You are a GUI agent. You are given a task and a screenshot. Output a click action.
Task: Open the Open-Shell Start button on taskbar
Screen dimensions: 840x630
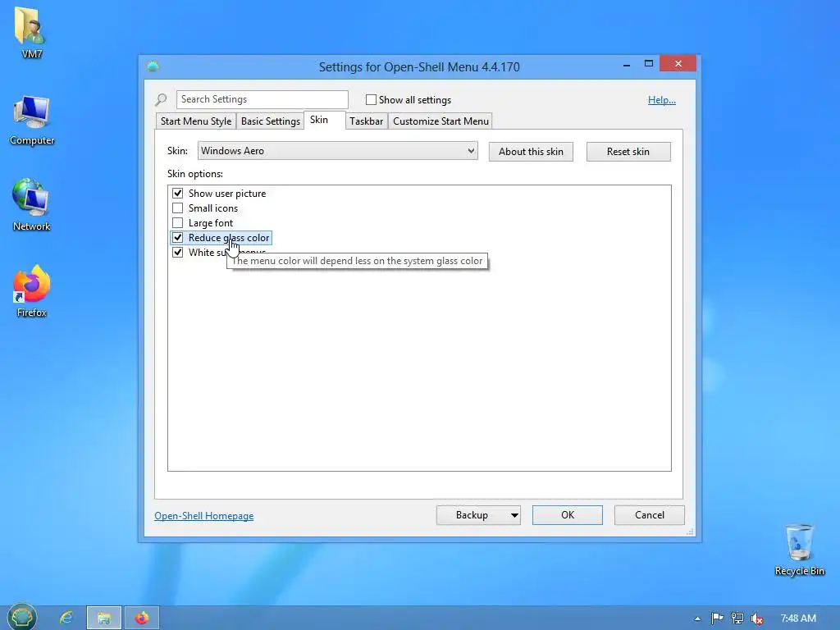pos(22,617)
